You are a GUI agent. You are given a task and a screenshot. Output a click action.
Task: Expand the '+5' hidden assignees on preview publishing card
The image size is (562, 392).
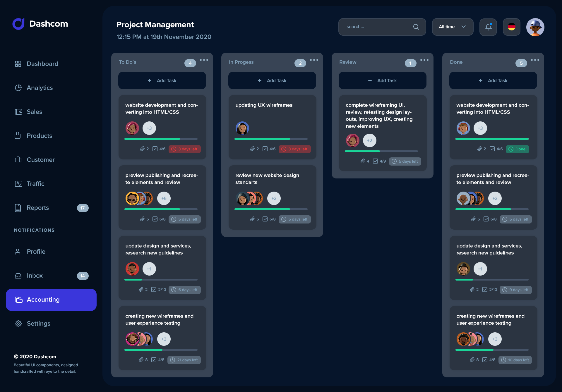click(x=164, y=198)
